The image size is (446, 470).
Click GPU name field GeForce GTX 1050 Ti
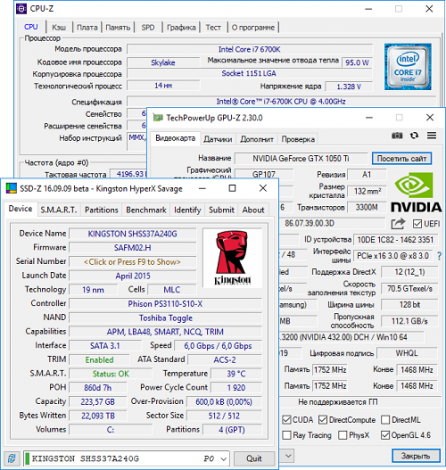click(301, 158)
